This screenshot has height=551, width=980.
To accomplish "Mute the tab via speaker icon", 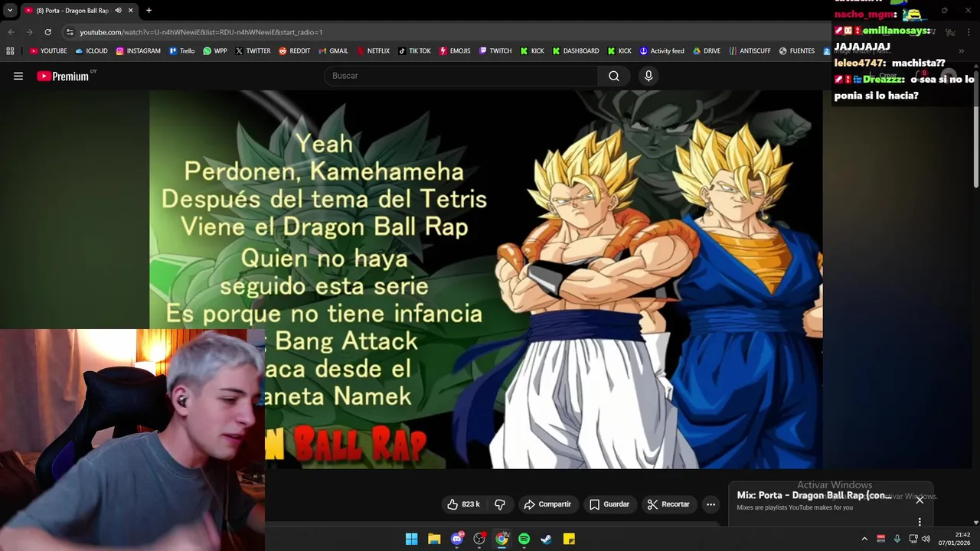I will (x=118, y=11).
